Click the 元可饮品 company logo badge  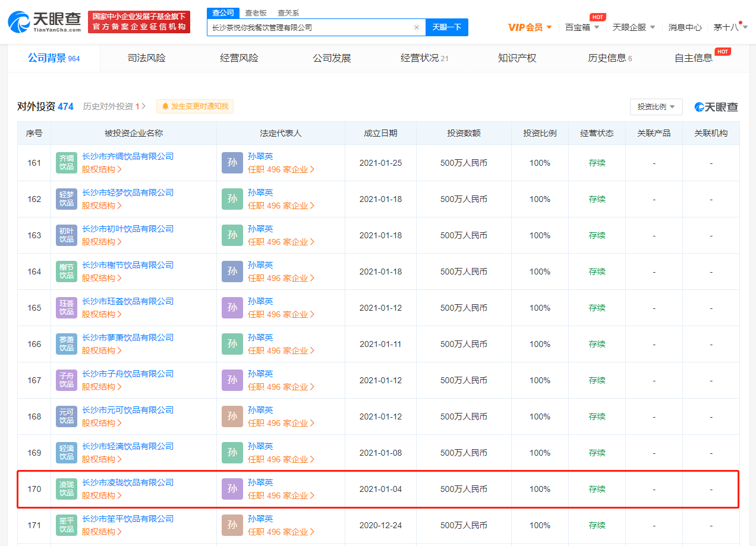click(67, 416)
